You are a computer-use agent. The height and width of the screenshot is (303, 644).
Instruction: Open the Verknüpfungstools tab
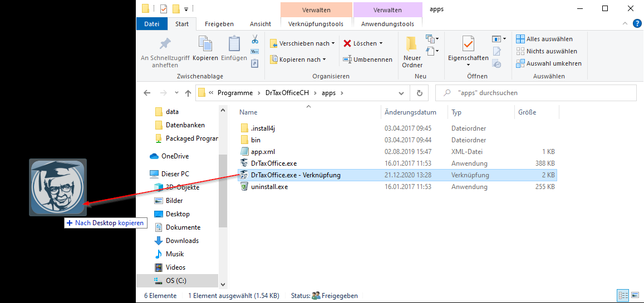(316, 24)
